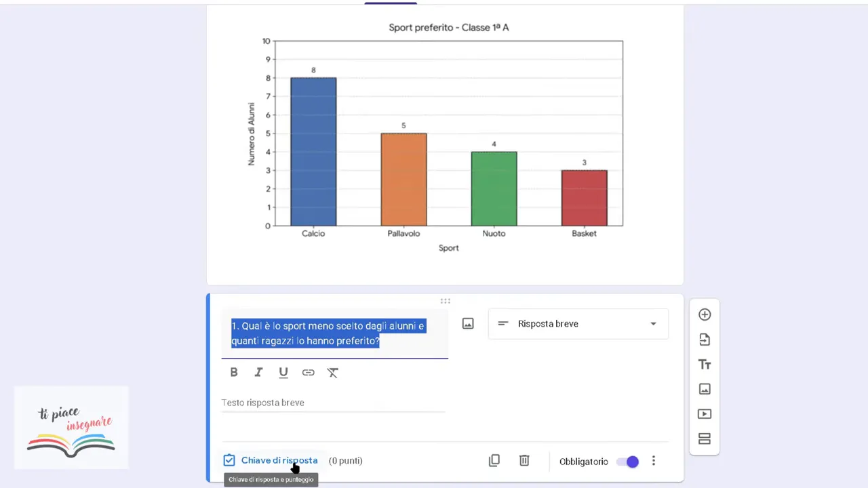Click the Basket red bar in chart
The height and width of the screenshot is (488, 868).
pos(585,198)
